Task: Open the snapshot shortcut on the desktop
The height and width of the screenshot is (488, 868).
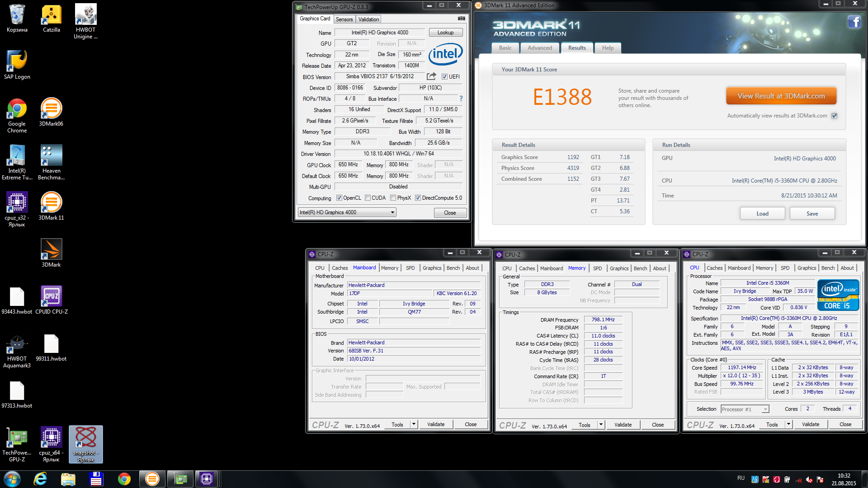Action: 86,445
